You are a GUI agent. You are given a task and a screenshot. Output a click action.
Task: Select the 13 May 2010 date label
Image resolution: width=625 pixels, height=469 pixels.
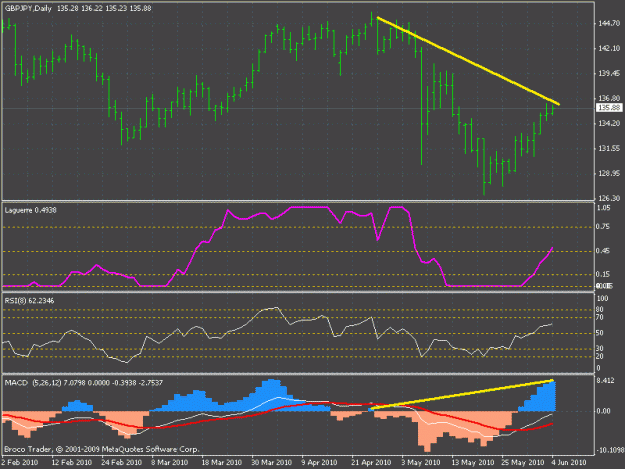[x=472, y=462]
